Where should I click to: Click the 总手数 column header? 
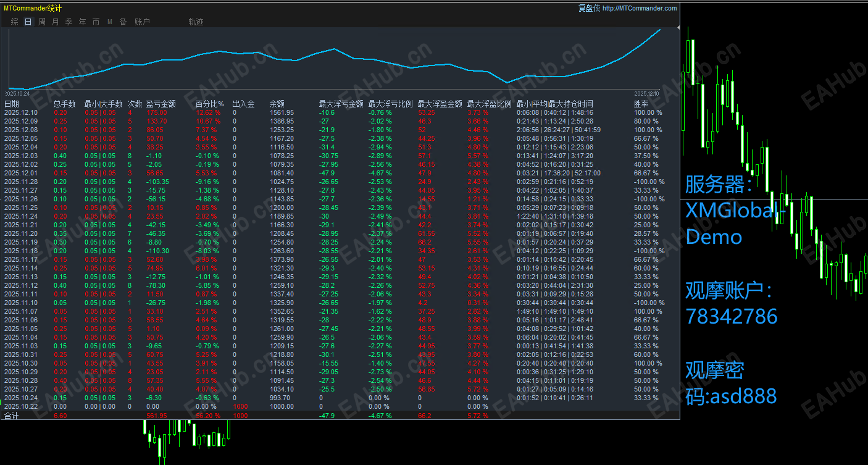point(65,104)
